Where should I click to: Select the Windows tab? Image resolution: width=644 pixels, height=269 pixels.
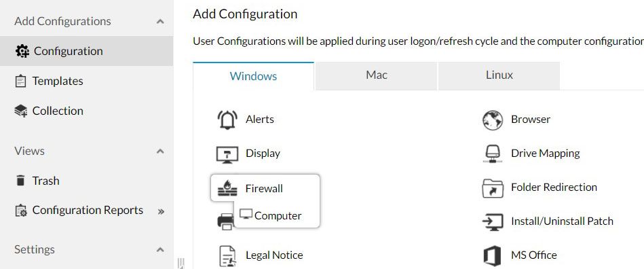pyautogui.click(x=253, y=76)
